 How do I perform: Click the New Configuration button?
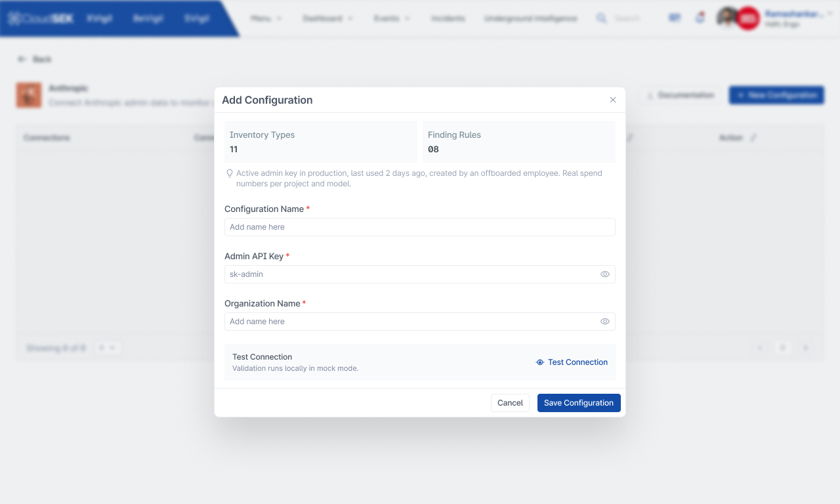click(776, 95)
